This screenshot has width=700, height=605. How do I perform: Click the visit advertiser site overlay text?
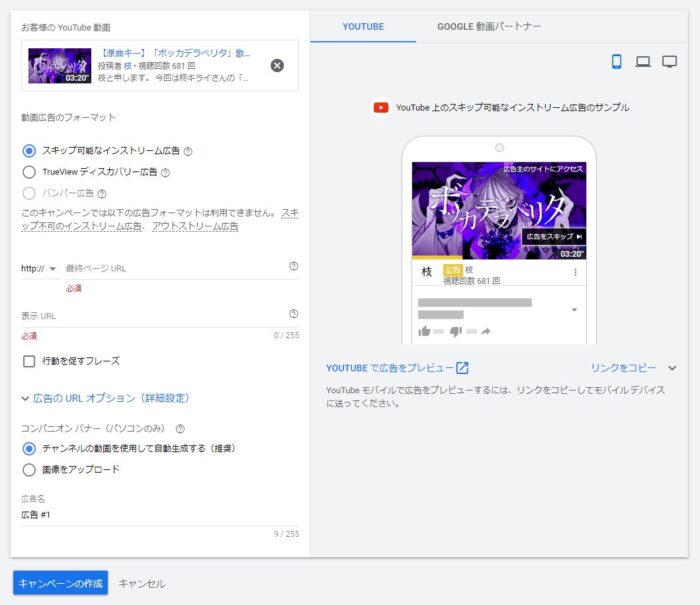(543, 169)
